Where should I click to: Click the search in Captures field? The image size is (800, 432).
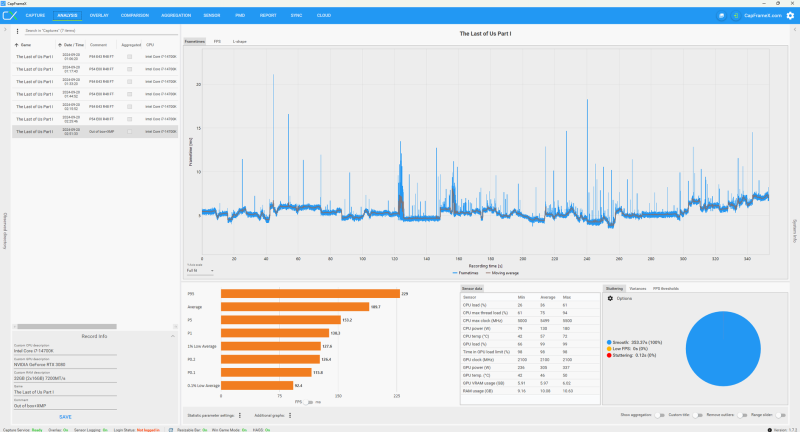click(101, 31)
